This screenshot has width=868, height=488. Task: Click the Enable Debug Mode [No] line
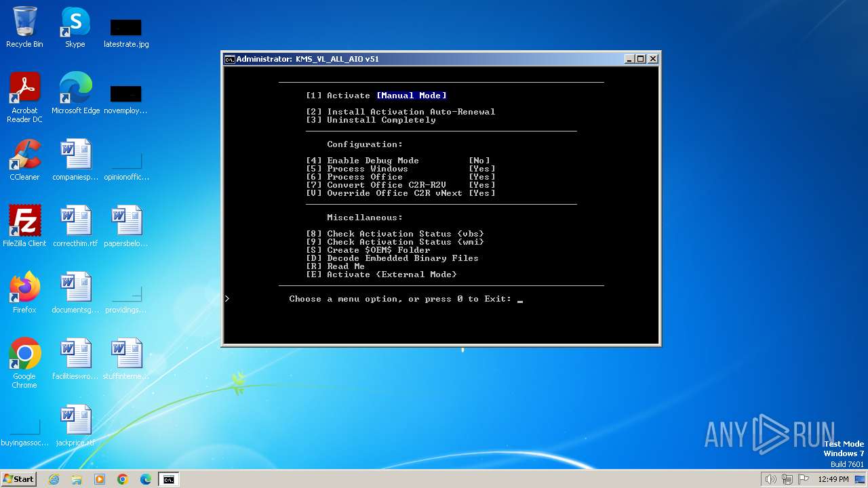click(398, 161)
